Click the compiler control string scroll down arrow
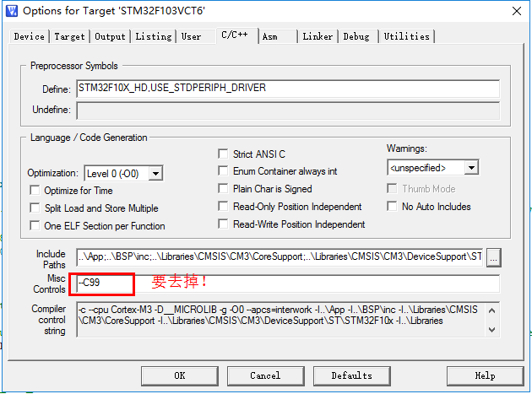 [x=492, y=329]
